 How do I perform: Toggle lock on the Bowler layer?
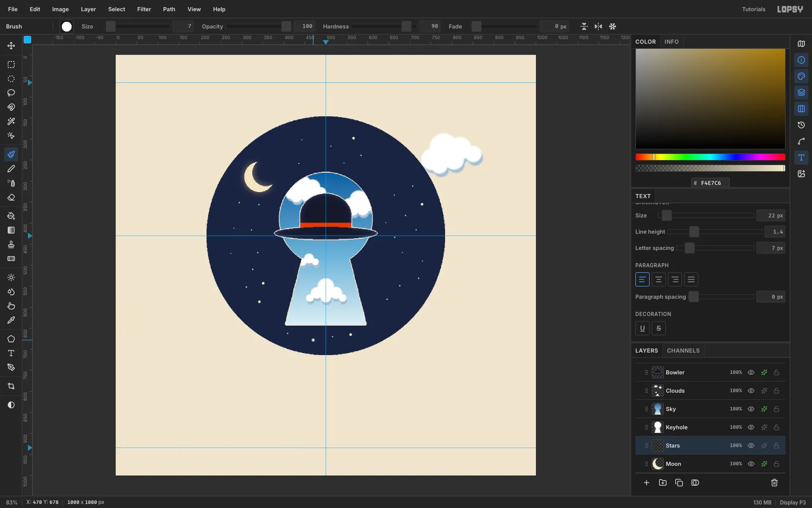(776, 372)
